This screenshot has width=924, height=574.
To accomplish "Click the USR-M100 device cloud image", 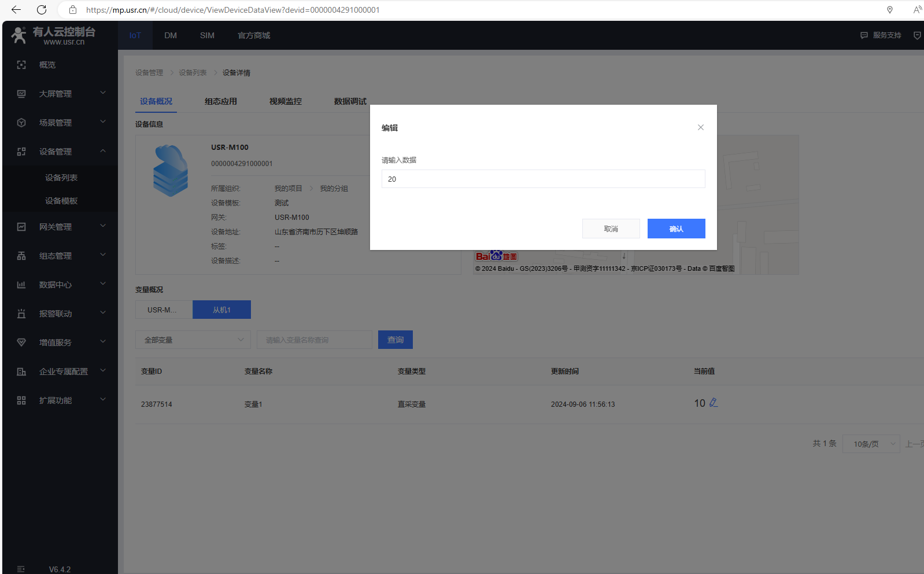I will point(171,170).
